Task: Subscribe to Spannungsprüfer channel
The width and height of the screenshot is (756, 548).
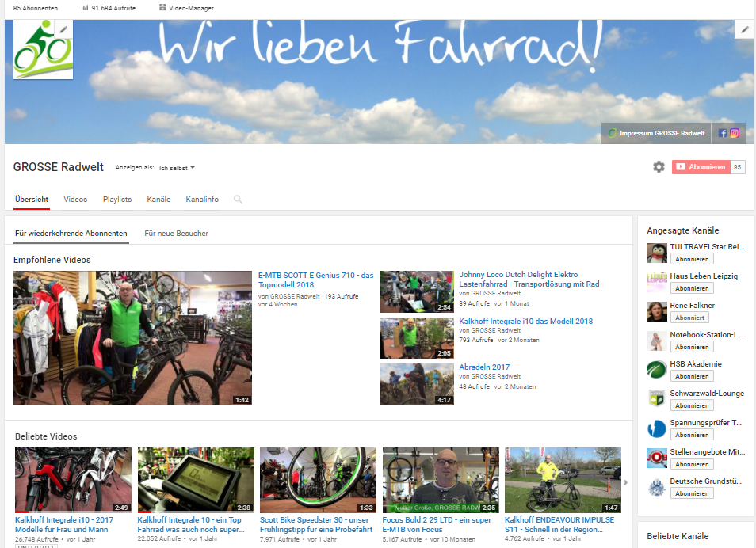Action: pos(692,435)
